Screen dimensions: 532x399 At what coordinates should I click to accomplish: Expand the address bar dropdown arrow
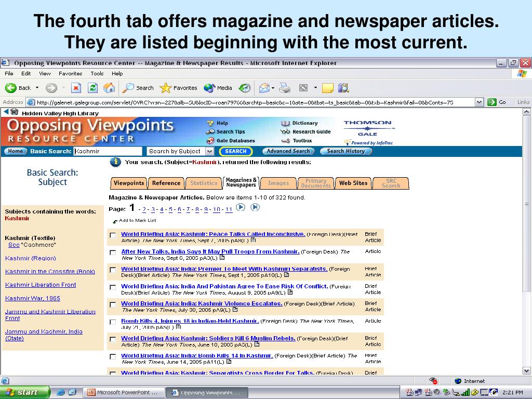479,102
